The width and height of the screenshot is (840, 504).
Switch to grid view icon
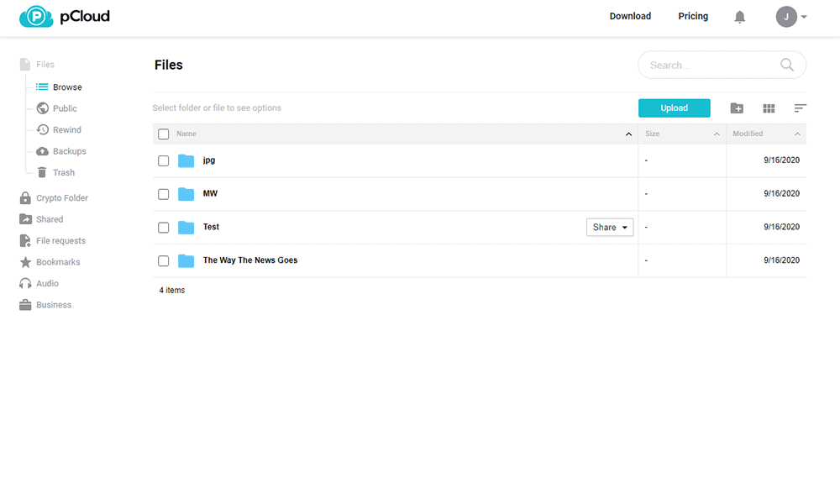[769, 108]
